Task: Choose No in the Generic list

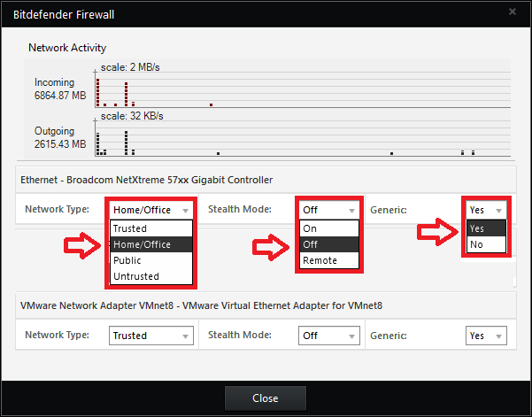Action: pyautogui.click(x=486, y=244)
